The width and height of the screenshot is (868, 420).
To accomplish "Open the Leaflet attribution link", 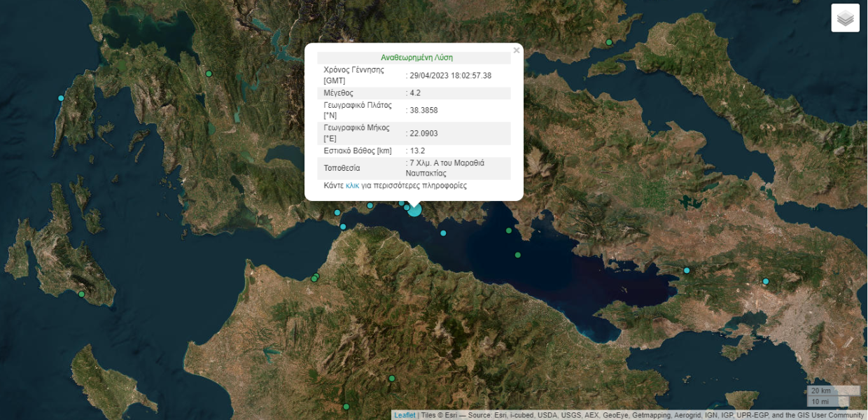I will 405,415.
